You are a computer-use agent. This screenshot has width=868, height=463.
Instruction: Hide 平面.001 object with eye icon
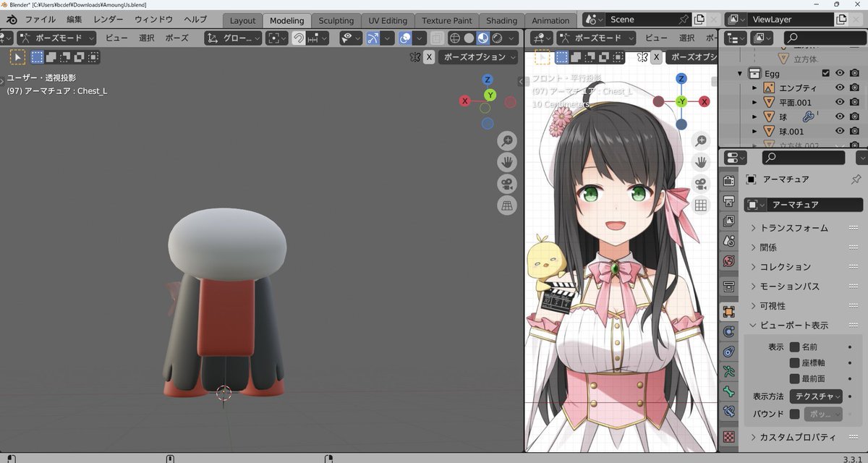click(841, 102)
